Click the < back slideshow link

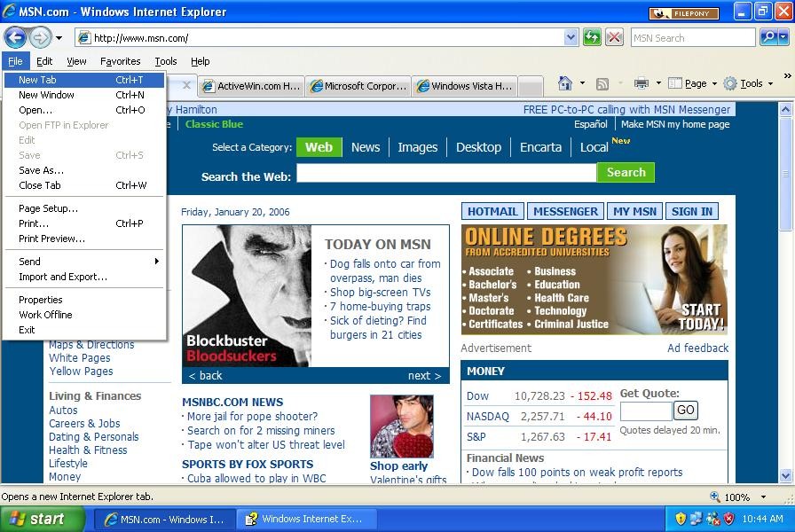[x=205, y=375]
